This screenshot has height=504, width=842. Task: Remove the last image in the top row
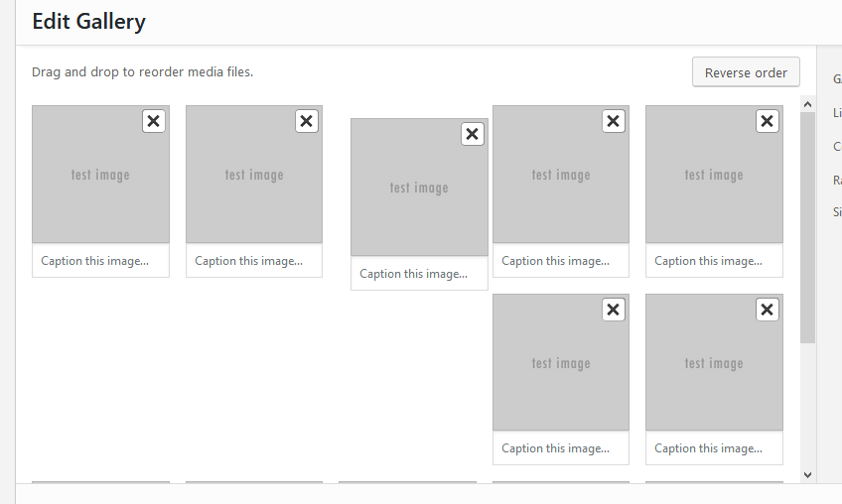[768, 121]
